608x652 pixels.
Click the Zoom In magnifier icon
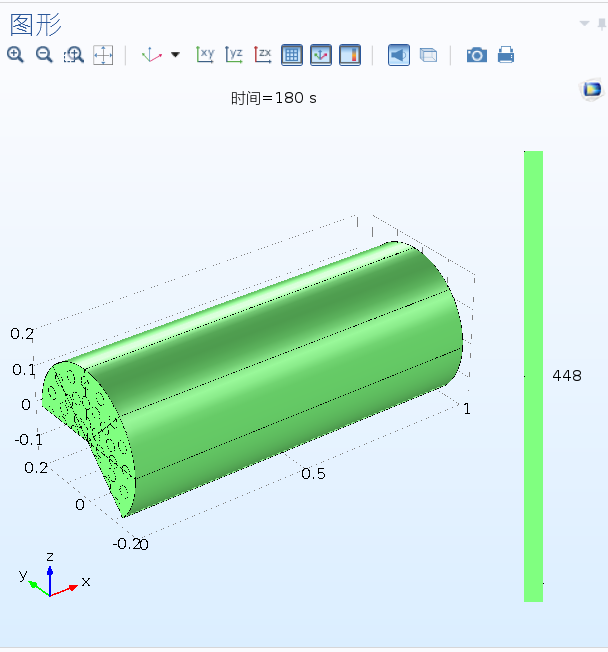pos(15,55)
